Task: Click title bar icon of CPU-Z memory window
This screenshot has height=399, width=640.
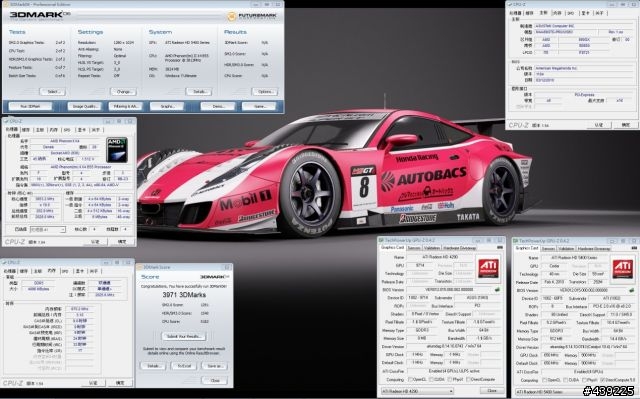Action: [4, 262]
